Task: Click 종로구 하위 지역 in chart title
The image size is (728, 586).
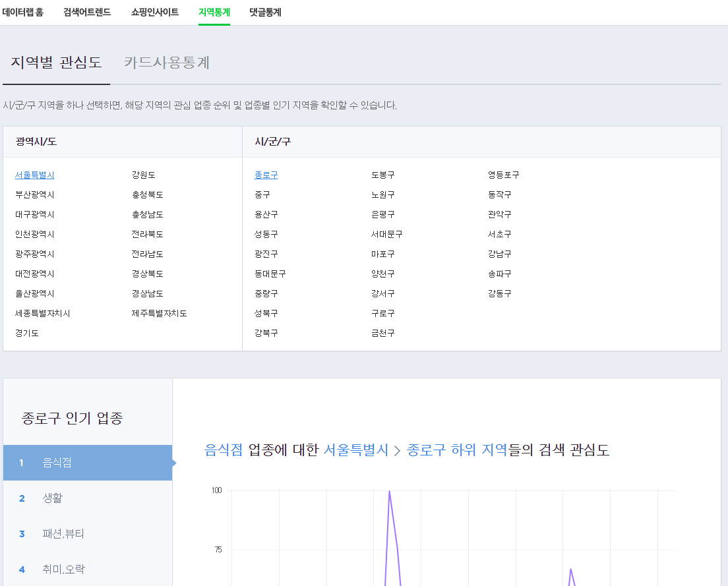Action: [x=457, y=450]
